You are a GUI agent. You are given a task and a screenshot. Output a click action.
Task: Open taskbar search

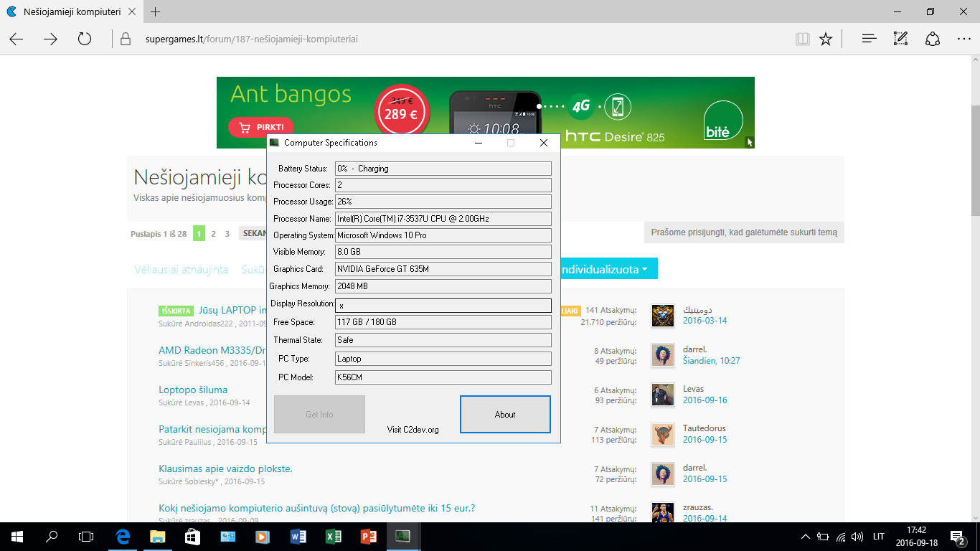(x=52, y=536)
